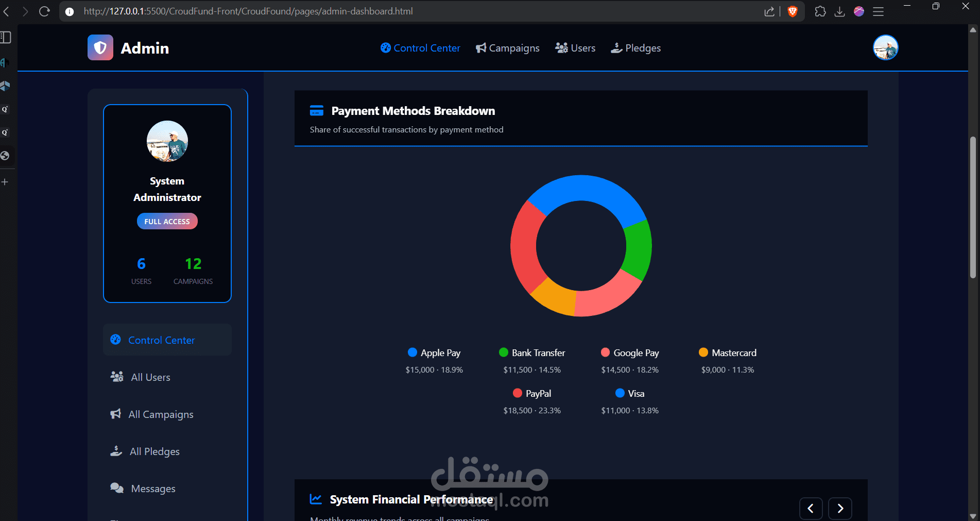
Task: Click the Campaigns megaphone icon in top navigation
Action: click(x=481, y=48)
